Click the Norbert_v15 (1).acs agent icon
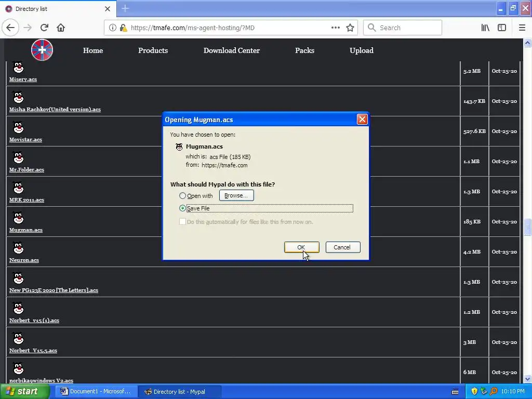This screenshot has height=399, width=532. pos(18,308)
